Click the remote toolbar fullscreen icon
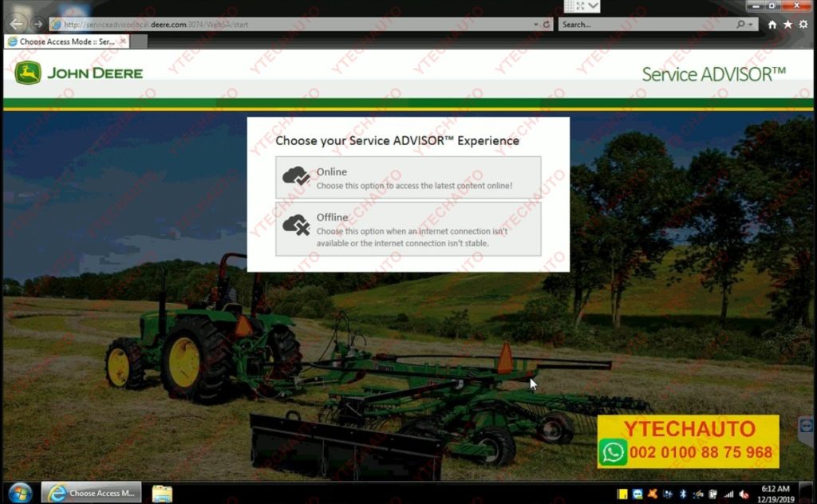817x504 pixels. pyautogui.click(x=580, y=6)
